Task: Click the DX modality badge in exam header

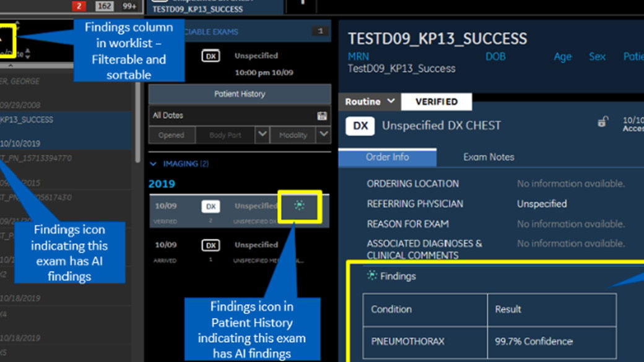Action: (360, 126)
